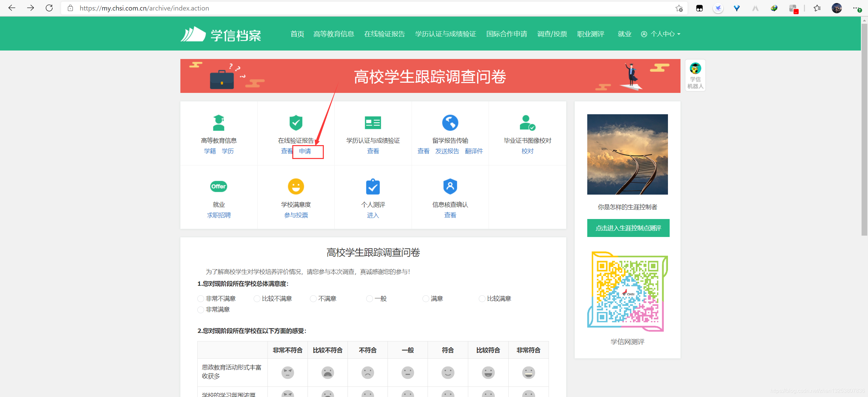The width and height of the screenshot is (868, 397).
Task: Click the Offer icon for 就业
Action: coord(218,186)
